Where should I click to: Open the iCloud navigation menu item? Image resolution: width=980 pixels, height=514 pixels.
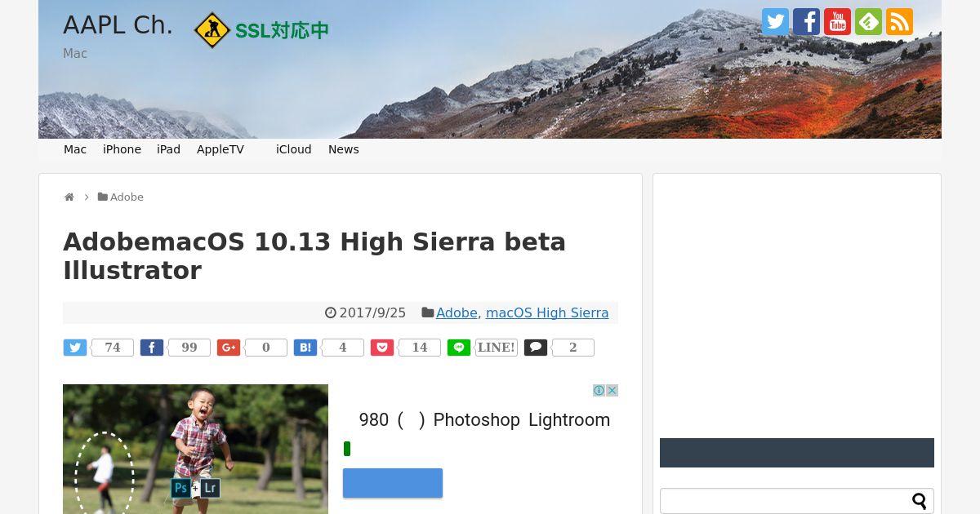coord(294,149)
